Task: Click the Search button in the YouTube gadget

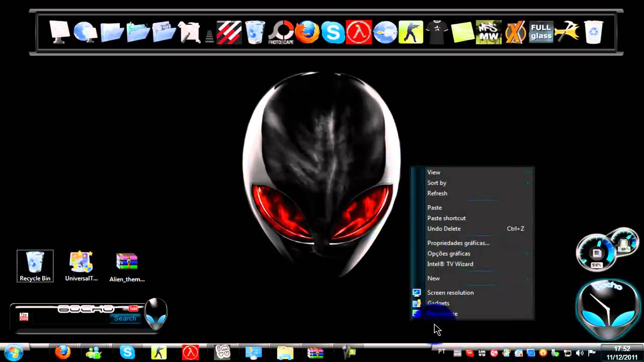Action: [x=125, y=318]
